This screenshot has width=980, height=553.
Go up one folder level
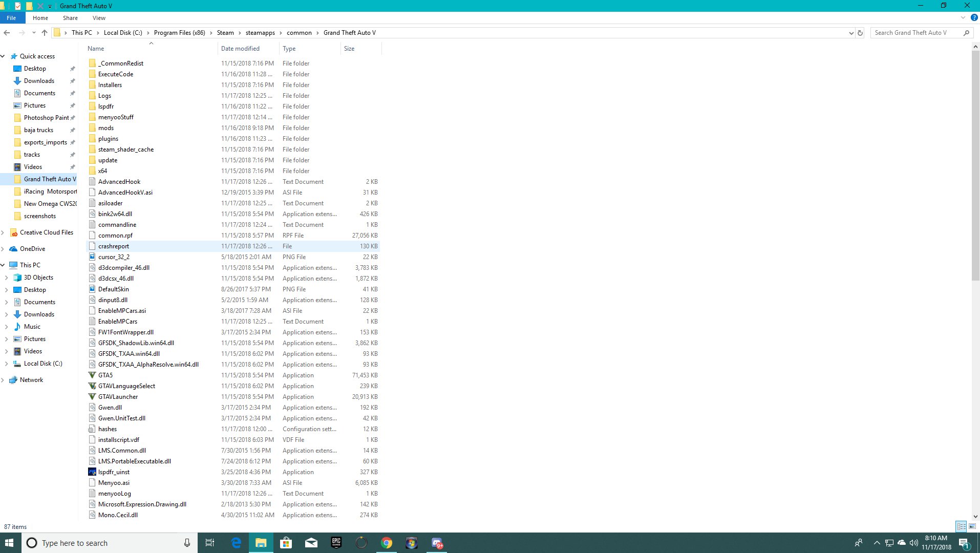[45, 33]
